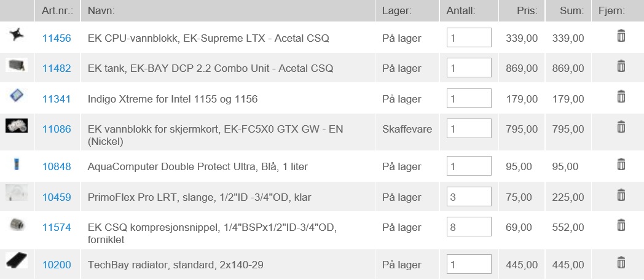Click quantity field of EK-BAY DCP tank
The height and width of the screenshot is (280, 644).
point(469,68)
